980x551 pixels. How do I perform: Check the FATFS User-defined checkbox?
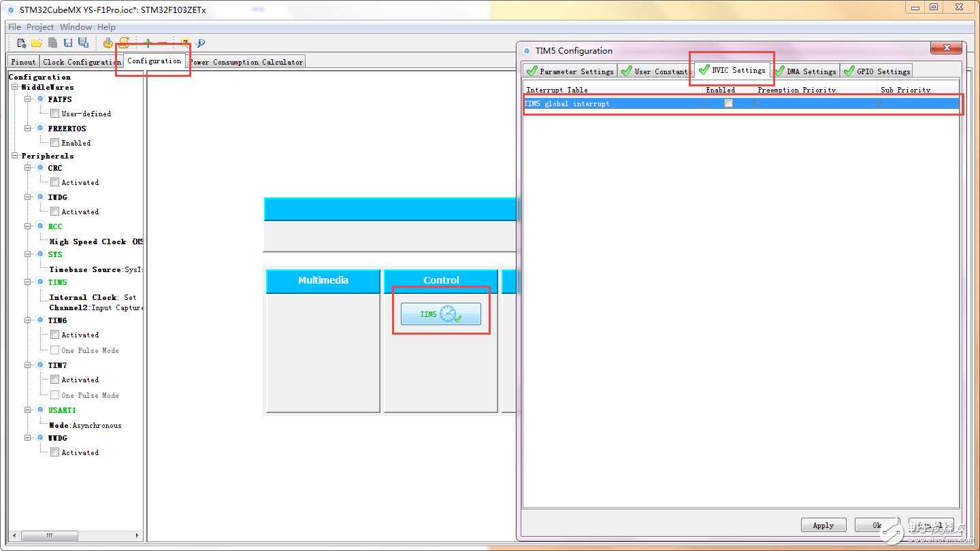55,114
